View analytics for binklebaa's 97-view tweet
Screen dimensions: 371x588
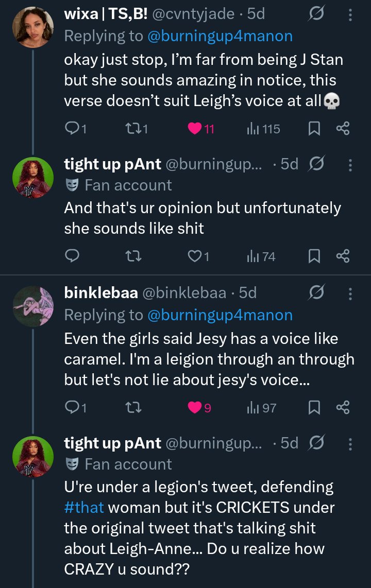click(x=261, y=408)
